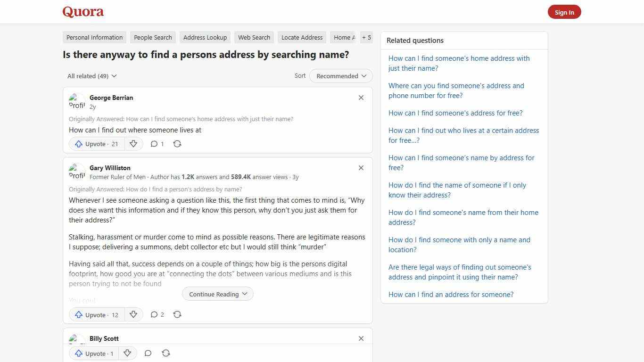Open the Recommended sort dropdown
Image resolution: width=644 pixels, height=362 pixels.
pos(340,76)
